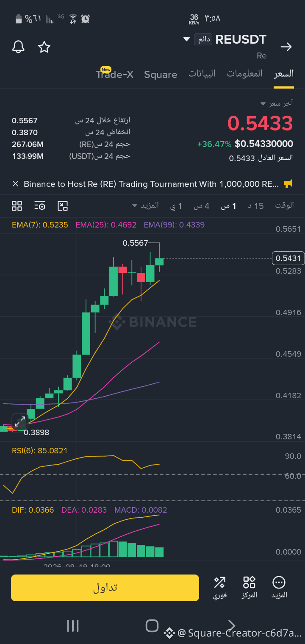Screen dimensions: 305x644
Task: Tap Android home navigation button
Action: 152,626
